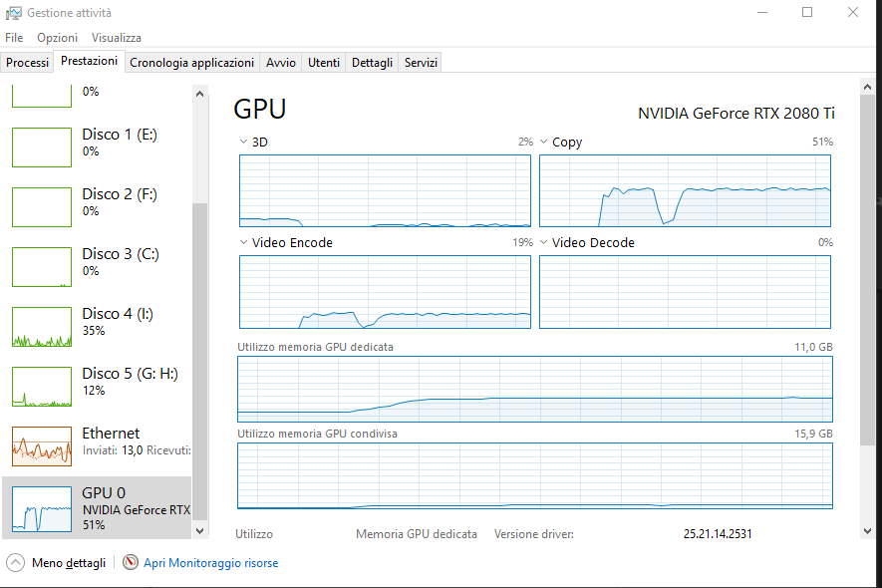
Task: Click the Monitoraggio risorse icon
Action: click(130, 563)
